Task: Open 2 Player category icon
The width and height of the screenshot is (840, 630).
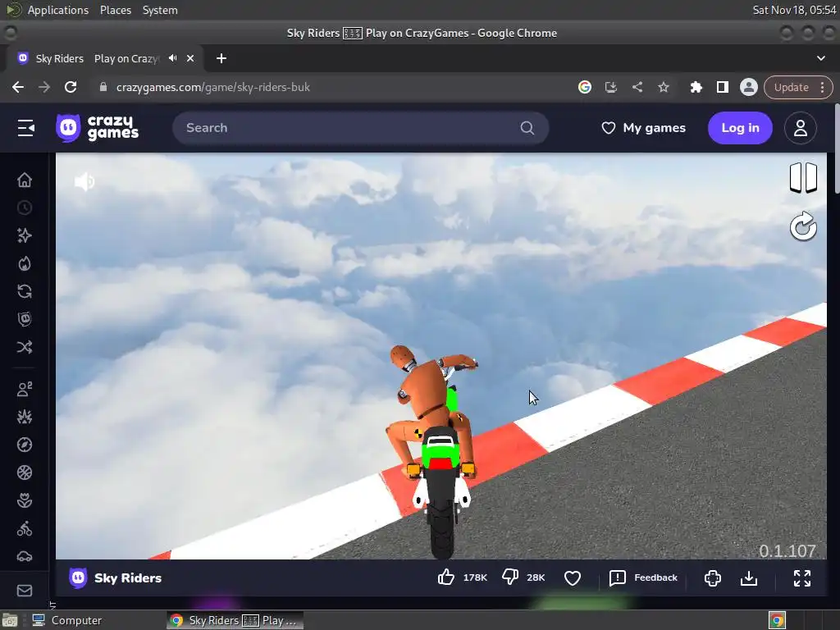Action: click(25, 389)
